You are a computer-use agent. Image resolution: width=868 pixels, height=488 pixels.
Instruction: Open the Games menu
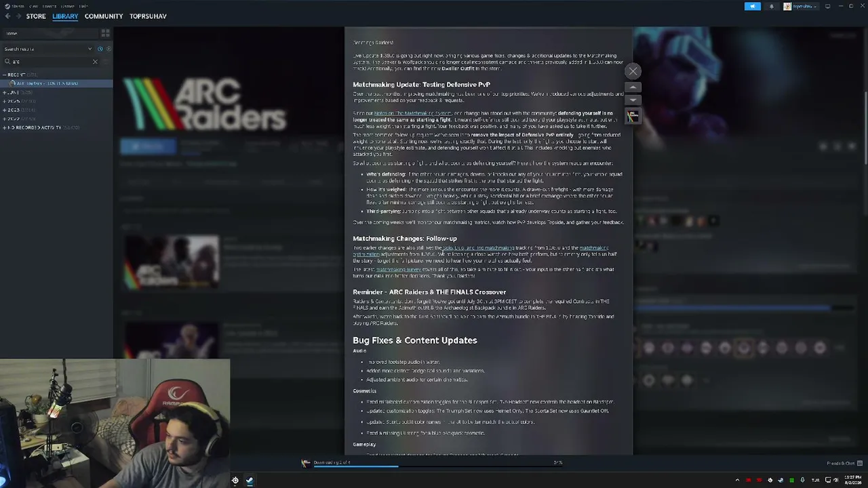tap(69, 6)
